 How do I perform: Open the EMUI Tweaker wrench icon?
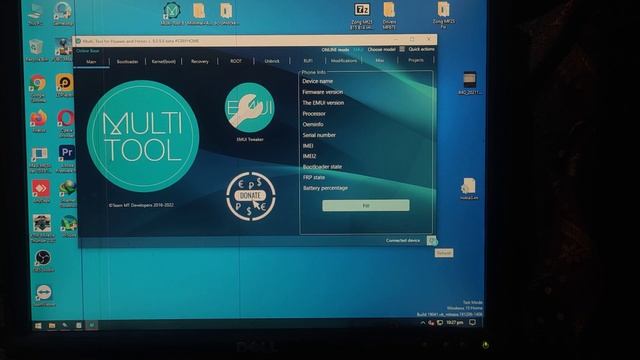click(250, 108)
